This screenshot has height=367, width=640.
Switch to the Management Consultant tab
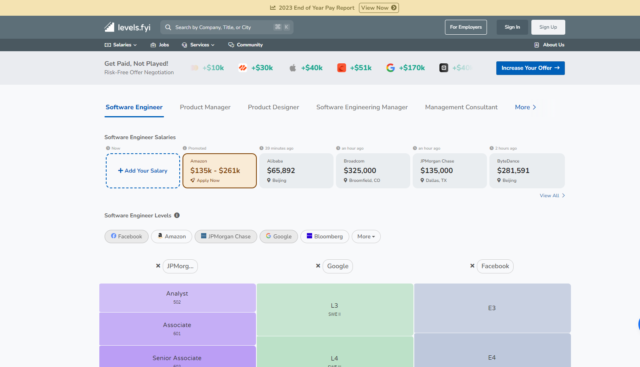(x=461, y=107)
